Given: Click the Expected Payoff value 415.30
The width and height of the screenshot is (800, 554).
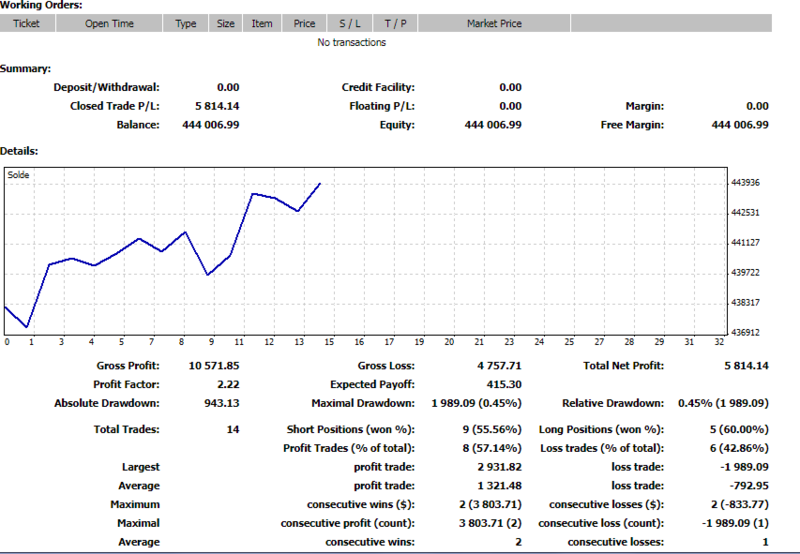Looking at the screenshot, I should (504, 385).
